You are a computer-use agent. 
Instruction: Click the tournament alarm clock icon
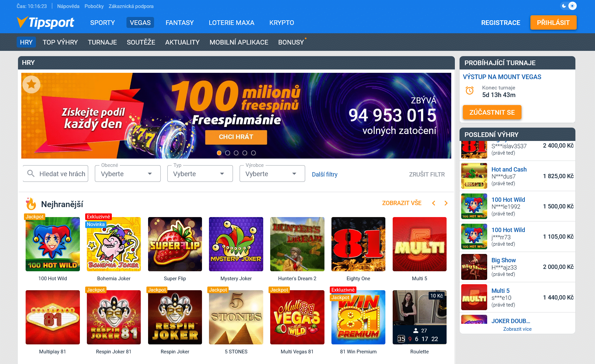pyautogui.click(x=470, y=90)
